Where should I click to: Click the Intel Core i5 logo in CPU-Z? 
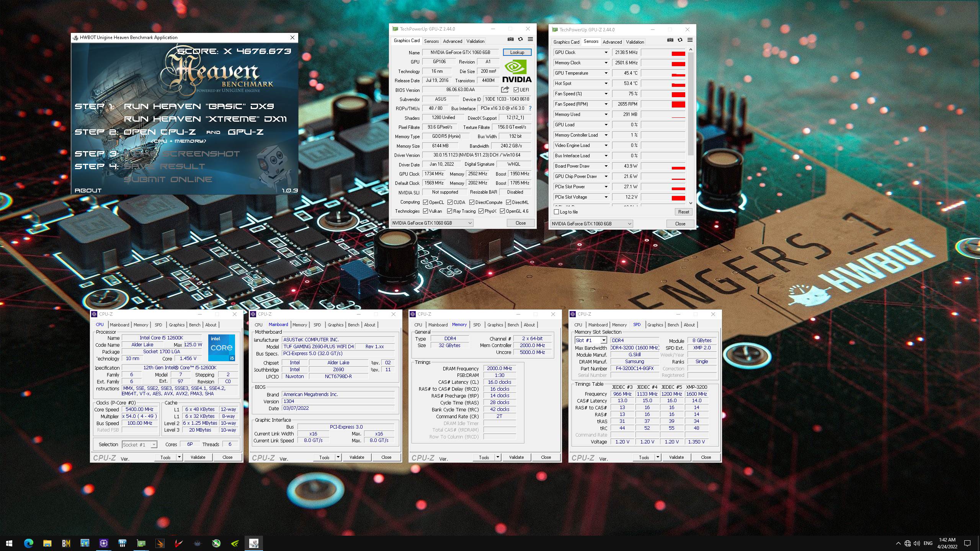click(x=222, y=347)
